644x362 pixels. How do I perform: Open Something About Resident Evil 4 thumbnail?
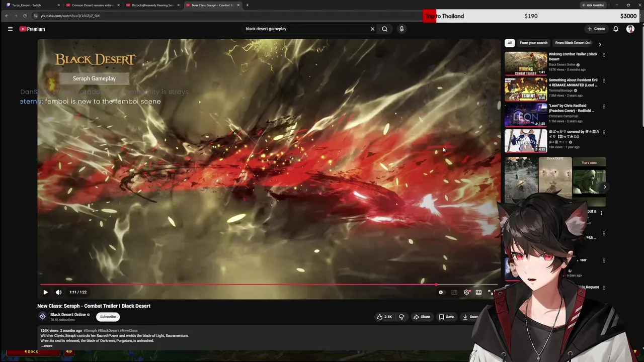[526, 89]
